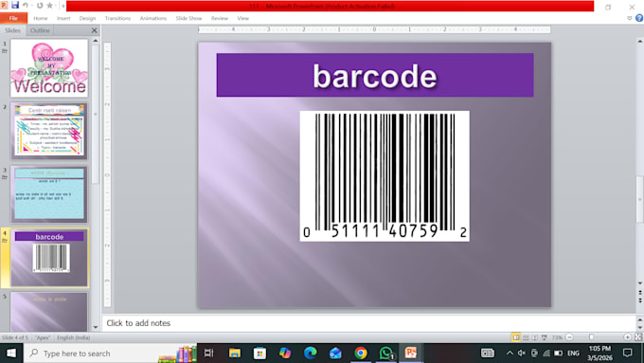Click the PowerPoint application icon in title bar
Image resolution: width=644 pixels, height=363 pixels.
(4, 6)
